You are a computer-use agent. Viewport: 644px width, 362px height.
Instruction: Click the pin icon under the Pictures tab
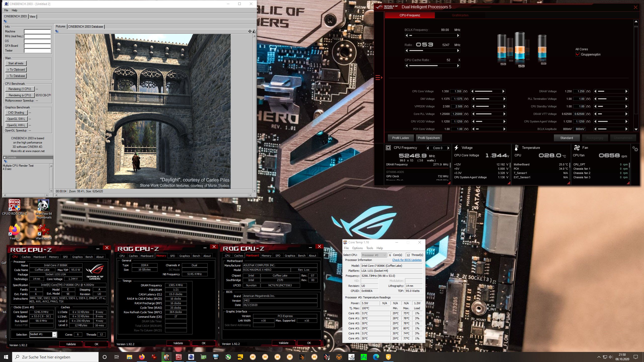tap(57, 31)
